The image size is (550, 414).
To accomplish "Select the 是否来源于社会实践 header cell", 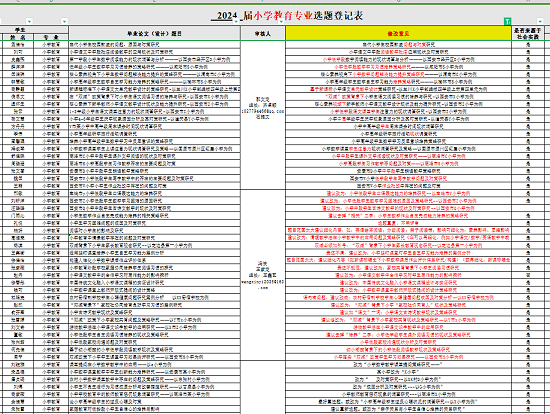I will coord(528,33).
